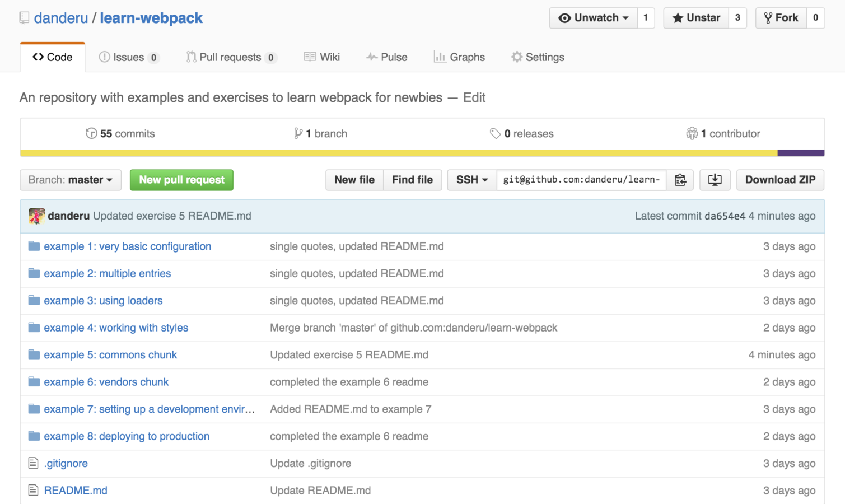Switch to the Code tab
This screenshot has width=845, height=504.
click(53, 57)
